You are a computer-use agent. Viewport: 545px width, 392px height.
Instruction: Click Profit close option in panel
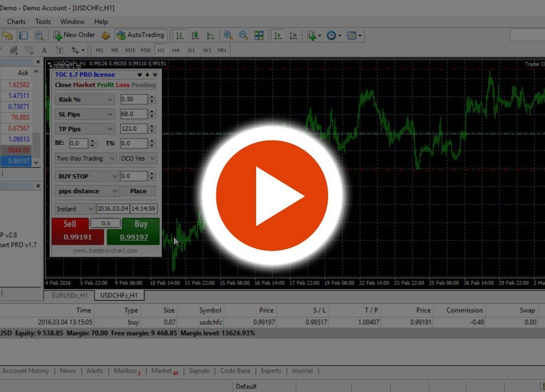pos(105,85)
